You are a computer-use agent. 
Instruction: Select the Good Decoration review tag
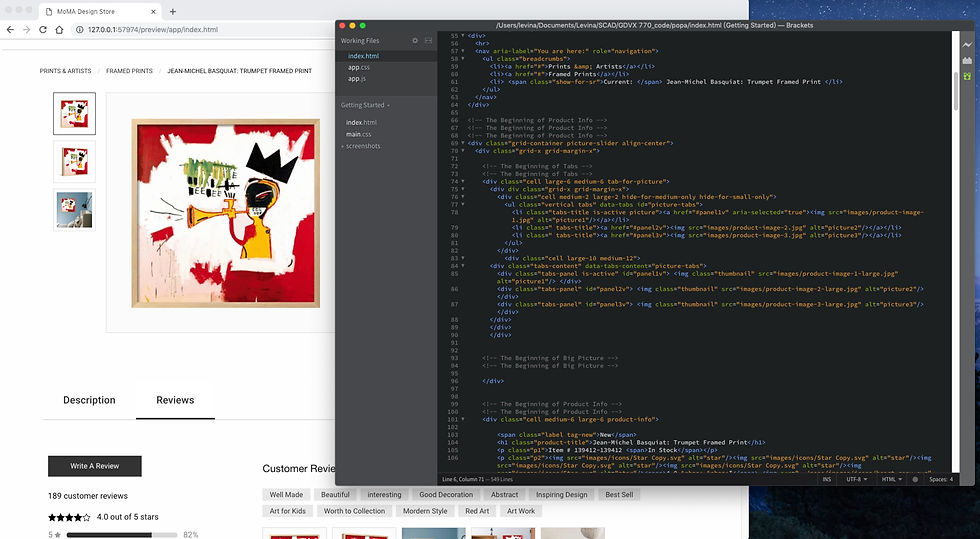(x=446, y=495)
